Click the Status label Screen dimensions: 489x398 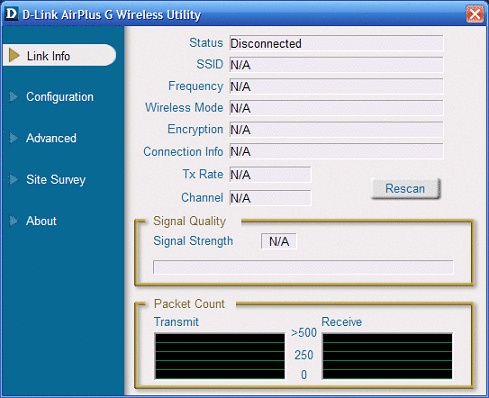[206, 43]
